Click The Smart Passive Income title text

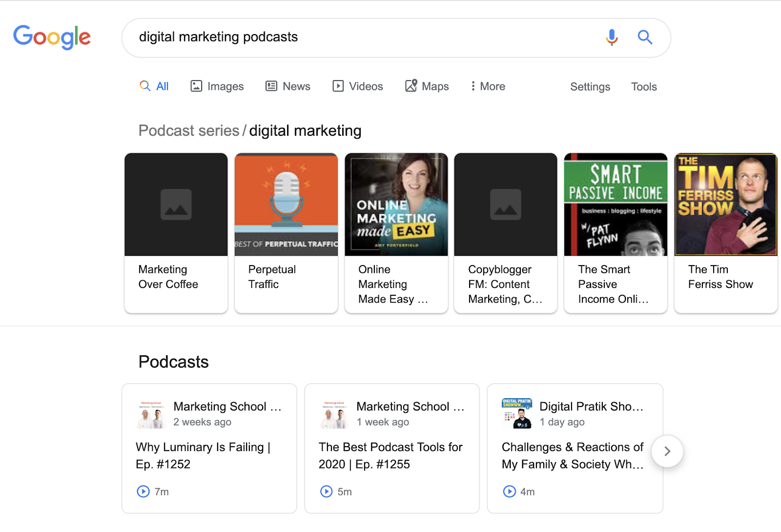point(613,284)
